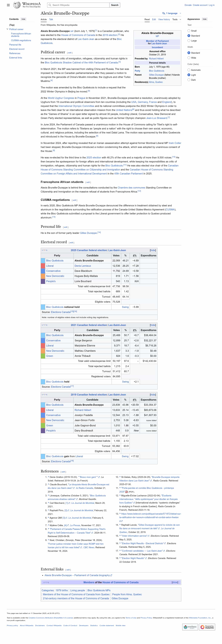Click the Wikipedia globe logo
Image resolution: width=222 pixels, height=644 pixels.
pyautogui.click(x=17, y=5)
